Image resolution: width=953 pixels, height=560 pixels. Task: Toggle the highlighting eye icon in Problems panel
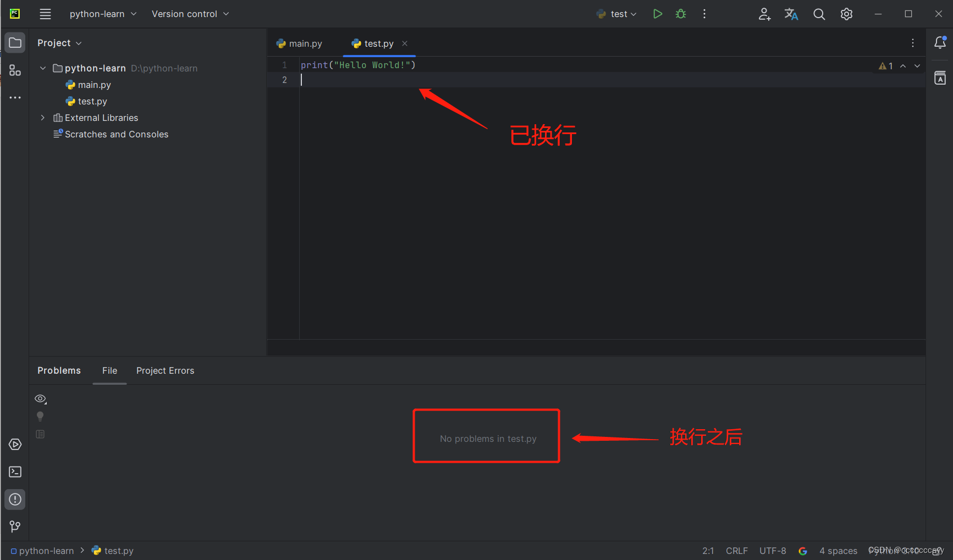(40, 398)
